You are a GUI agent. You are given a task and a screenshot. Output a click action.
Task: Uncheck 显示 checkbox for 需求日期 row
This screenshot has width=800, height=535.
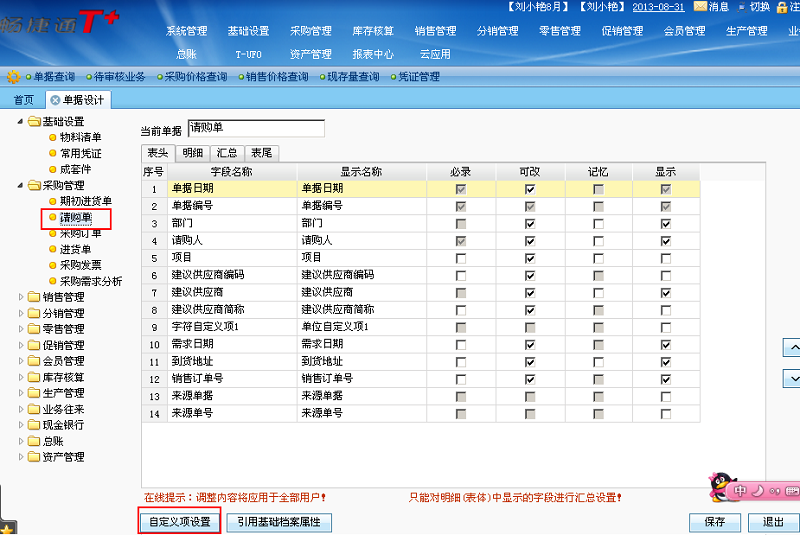click(666, 344)
